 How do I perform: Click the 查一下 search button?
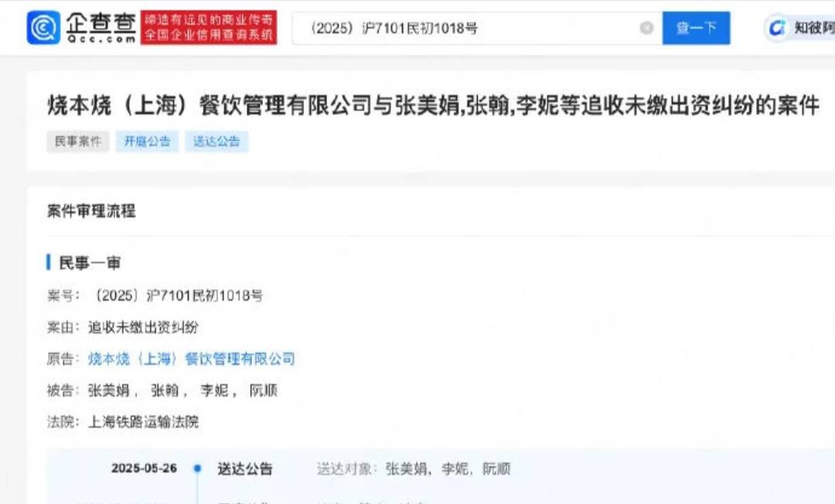[x=696, y=28]
